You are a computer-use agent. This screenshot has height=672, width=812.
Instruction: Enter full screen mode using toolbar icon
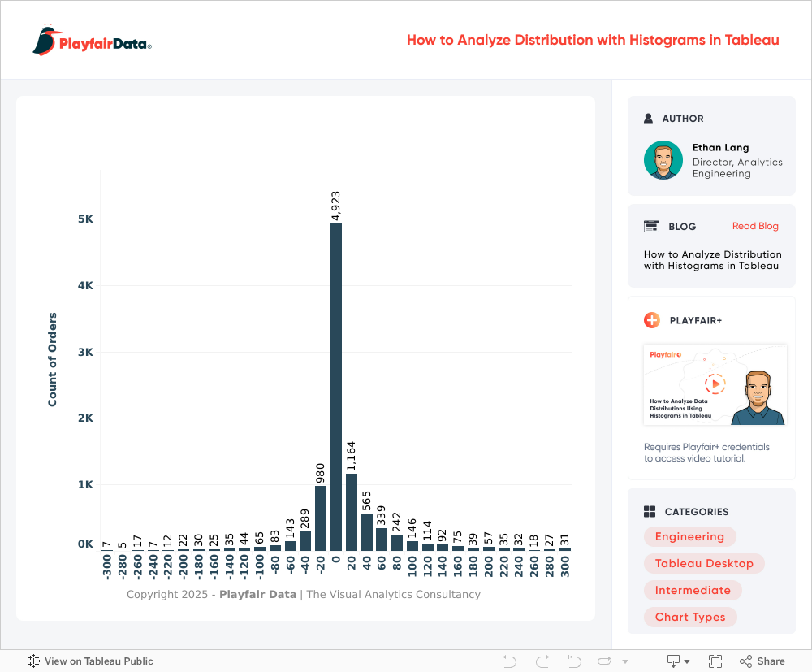tap(715, 661)
